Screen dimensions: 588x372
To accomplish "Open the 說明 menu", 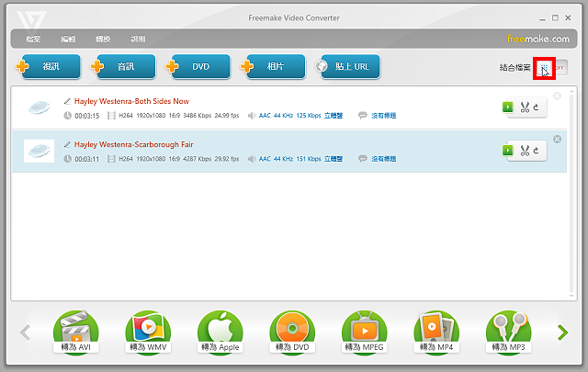I will [138, 39].
